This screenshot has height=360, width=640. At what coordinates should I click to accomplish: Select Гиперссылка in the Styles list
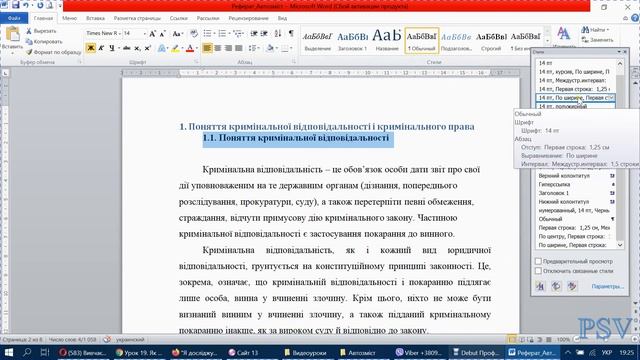tap(576, 184)
